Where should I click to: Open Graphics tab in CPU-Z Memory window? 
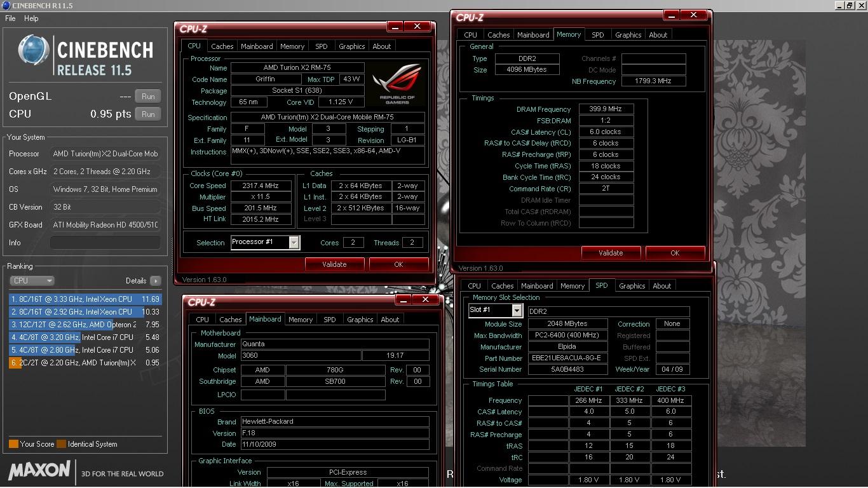pos(628,35)
